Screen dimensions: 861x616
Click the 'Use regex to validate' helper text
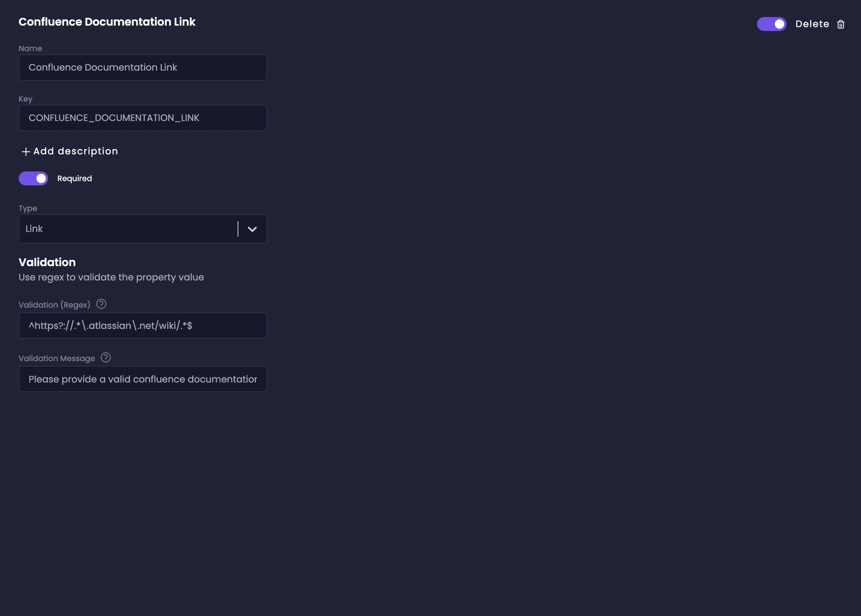click(111, 277)
